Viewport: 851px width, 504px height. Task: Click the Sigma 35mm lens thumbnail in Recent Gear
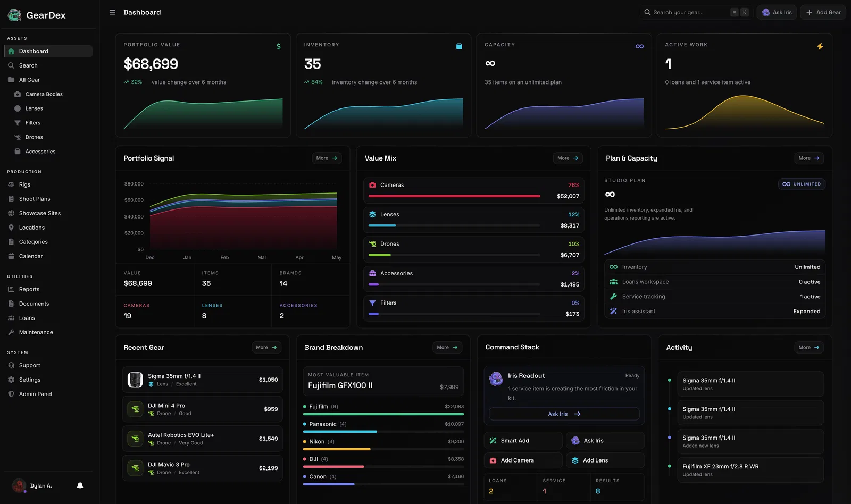pyautogui.click(x=135, y=380)
